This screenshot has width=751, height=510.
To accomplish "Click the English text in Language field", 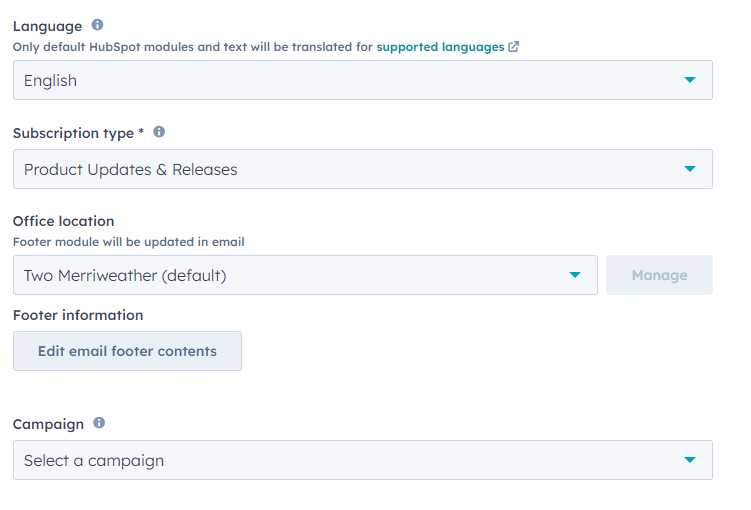I will pyautogui.click(x=50, y=80).
